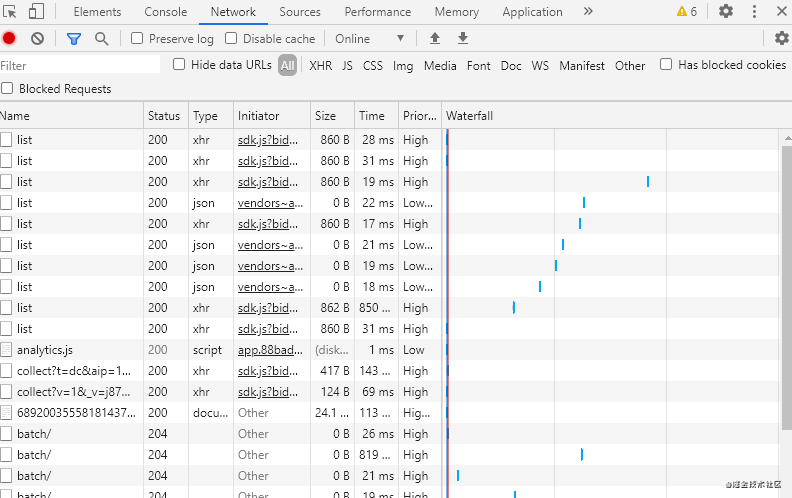792x498 pixels.
Task: Filter requests by Font
Action: click(x=479, y=66)
